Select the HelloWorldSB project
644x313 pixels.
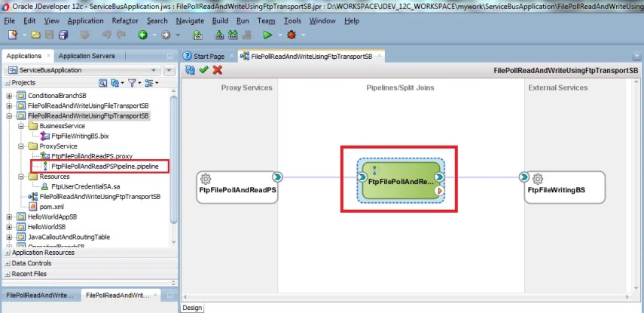pos(47,226)
